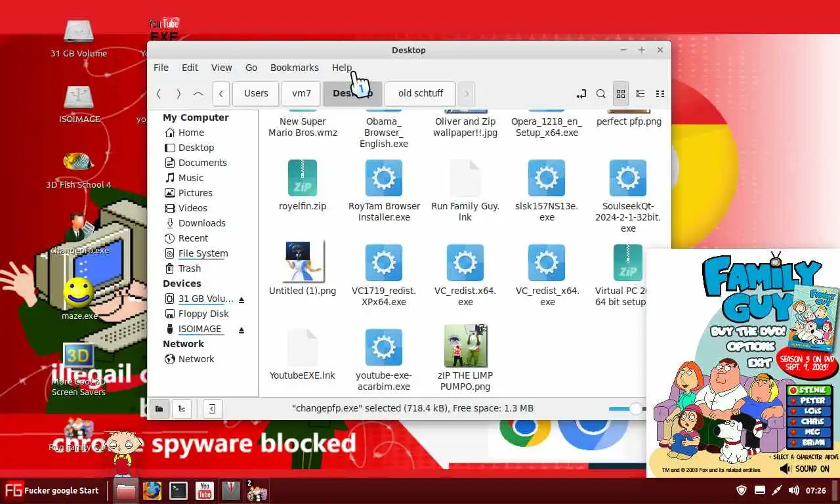The width and height of the screenshot is (840, 504).
Task: Open the old schtuff path button
Action: pos(421,94)
